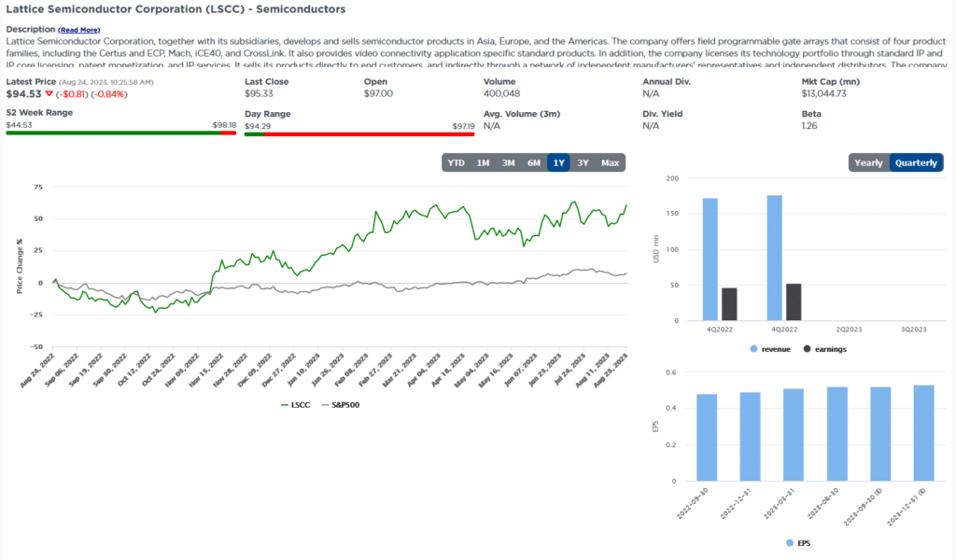The width and height of the screenshot is (956, 560).
Task: Toggle EPS series in legend
Action: (x=798, y=543)
